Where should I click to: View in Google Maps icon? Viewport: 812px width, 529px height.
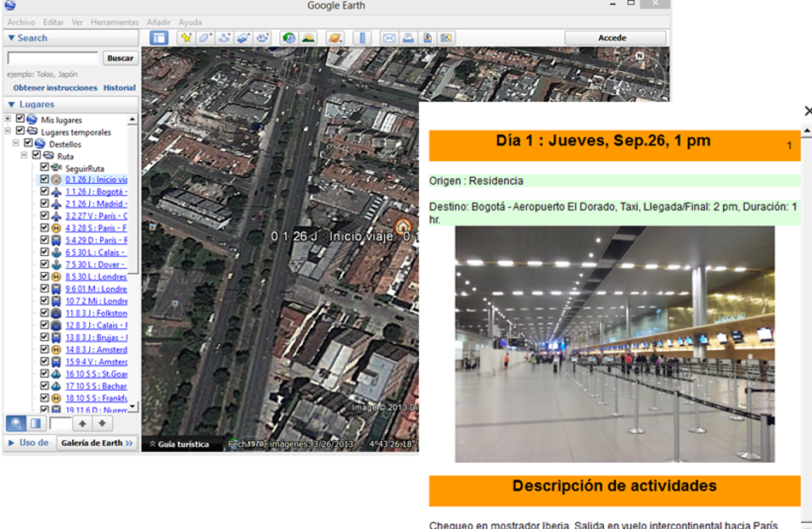point(445,38)
